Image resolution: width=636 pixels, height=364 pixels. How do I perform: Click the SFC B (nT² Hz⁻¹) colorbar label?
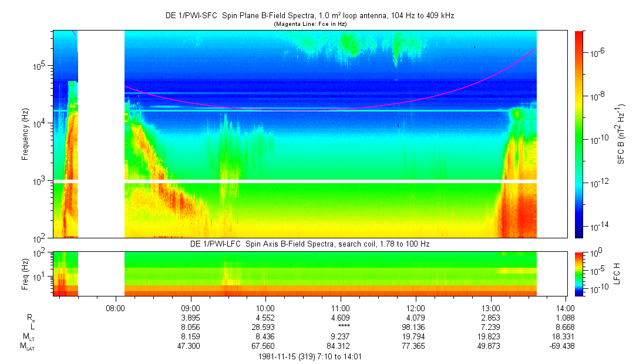[621, 134]
